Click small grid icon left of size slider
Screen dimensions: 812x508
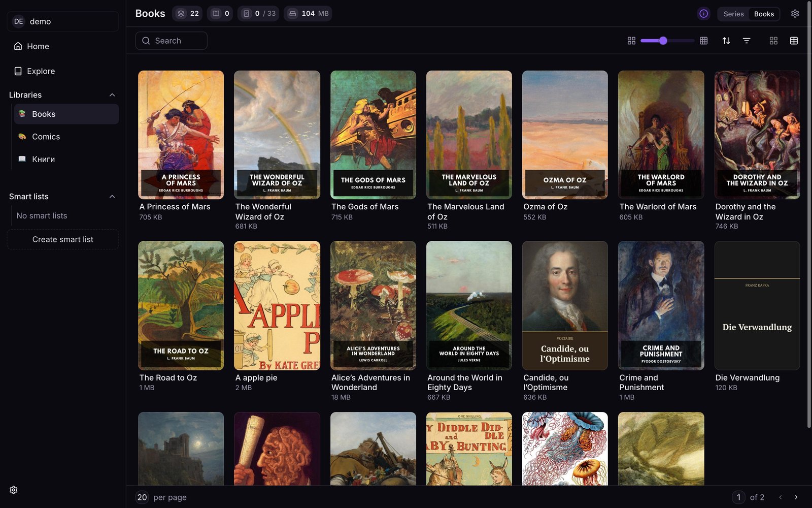(631, 41)
